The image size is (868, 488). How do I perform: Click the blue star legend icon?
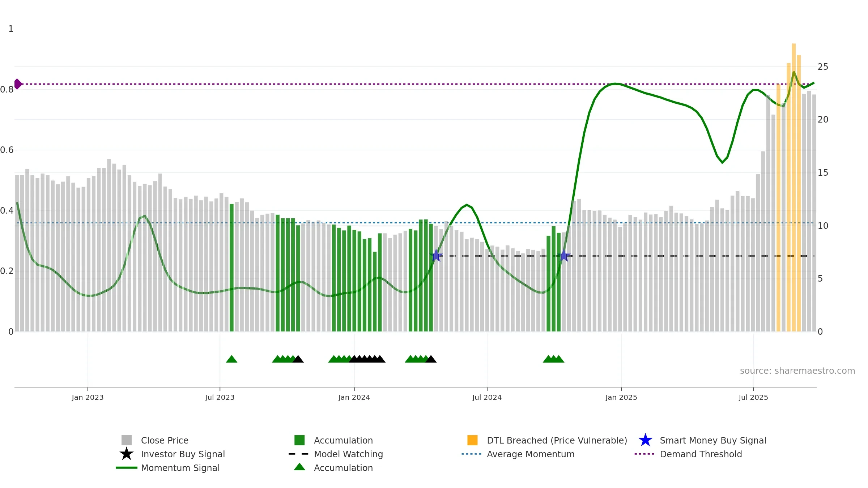[x=645, y=440]
